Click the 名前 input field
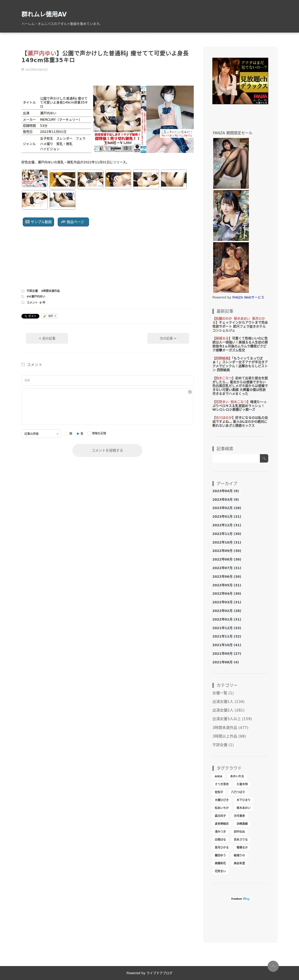The width and height of the screenshot is (299, 980). [107, 380]
